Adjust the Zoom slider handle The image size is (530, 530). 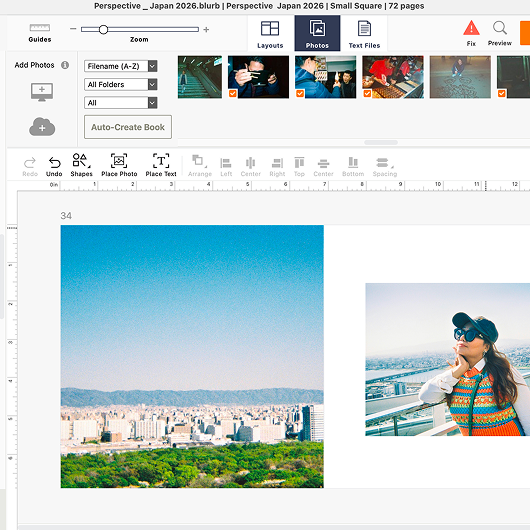(x=103, y=30)
